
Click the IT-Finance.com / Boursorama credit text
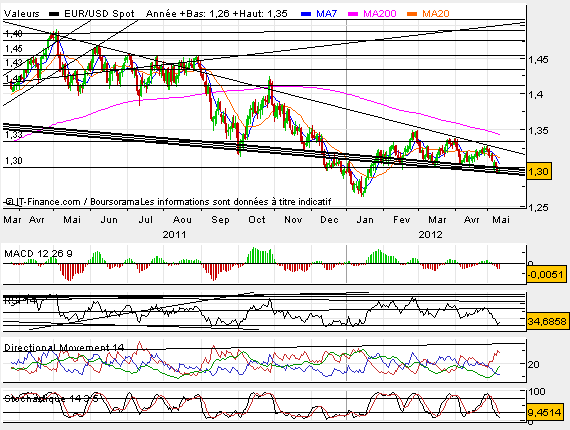tap(73, 202)
